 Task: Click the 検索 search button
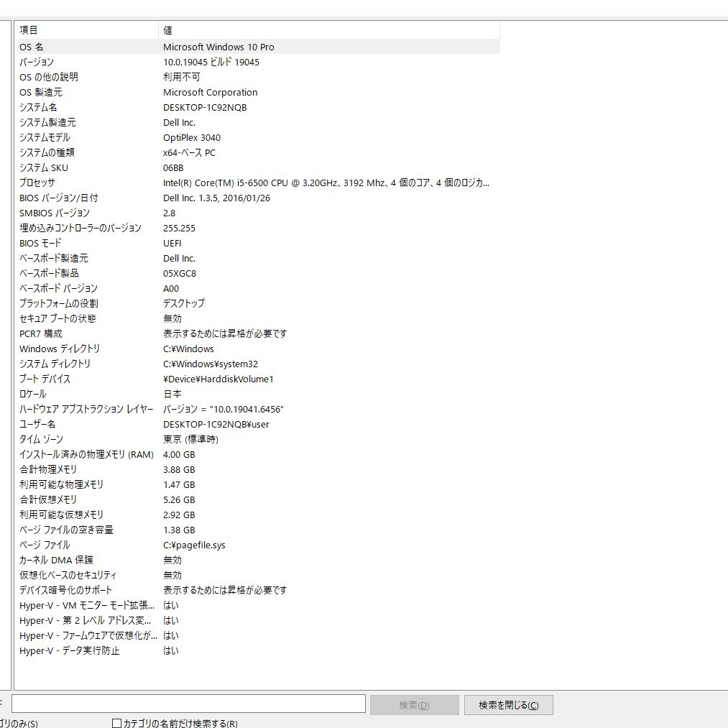[x=414, y=704]
